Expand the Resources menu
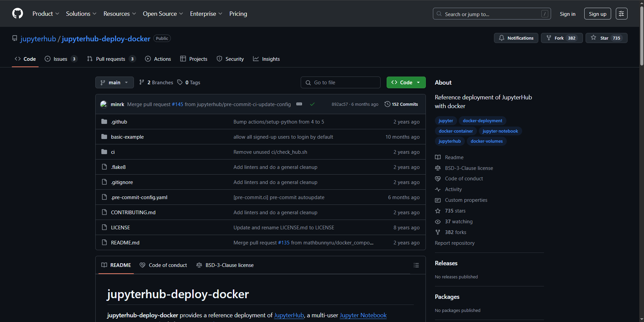Image resolution: width=644 pixels, height=322 pixels. coord(119,14)
